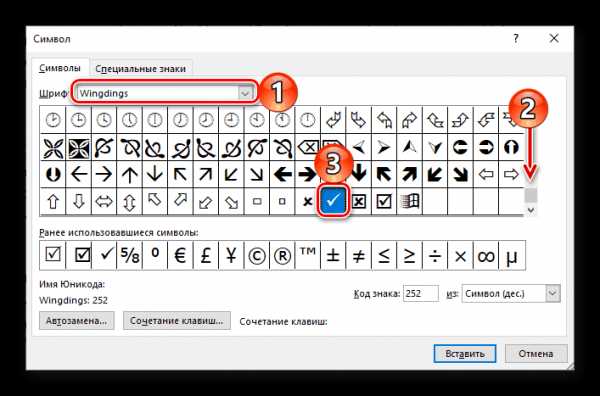Screen dimensions: 600x396
Task: Open the Wingdings font dropdown
Action: (245, 93)
